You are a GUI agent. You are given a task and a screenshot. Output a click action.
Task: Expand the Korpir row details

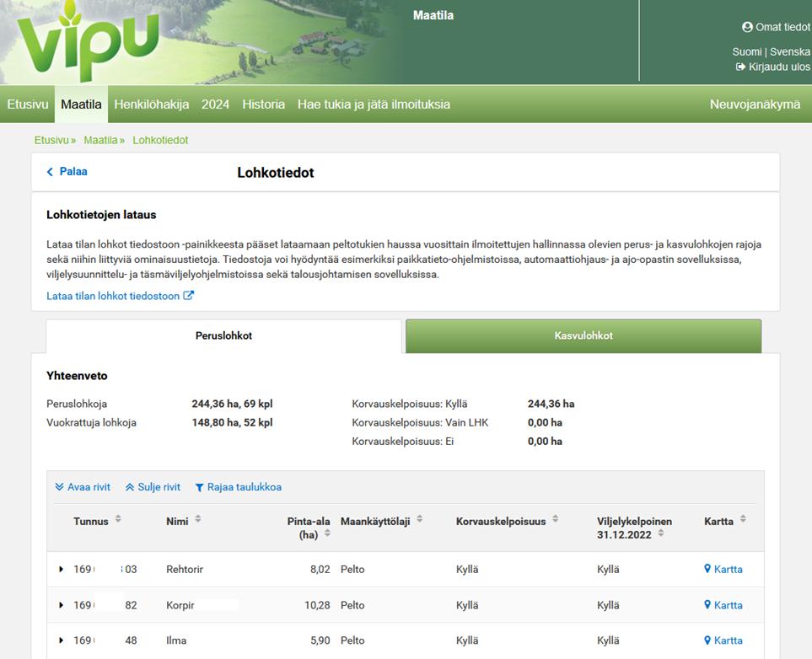point(62,605)
